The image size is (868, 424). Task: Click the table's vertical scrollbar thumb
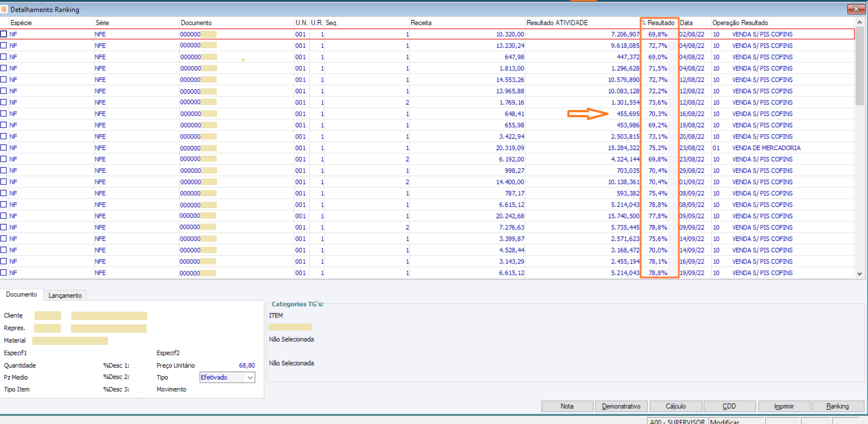click(859, 66)
